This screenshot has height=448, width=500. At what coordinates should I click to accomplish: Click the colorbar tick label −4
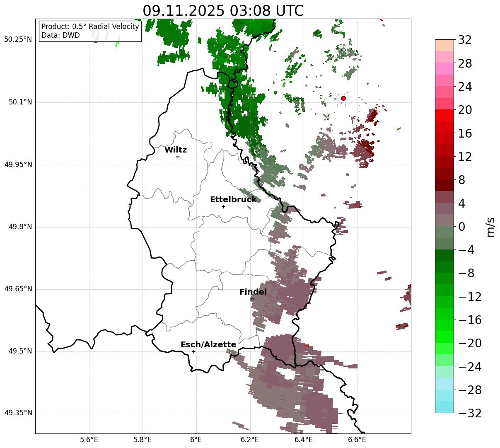[x=466, y=250]
